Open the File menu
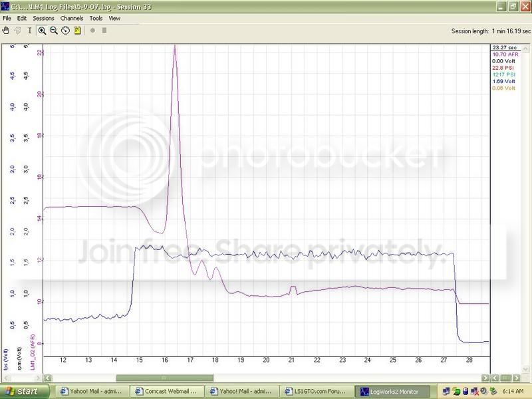The image size is (532, 399). coord(7,19)
